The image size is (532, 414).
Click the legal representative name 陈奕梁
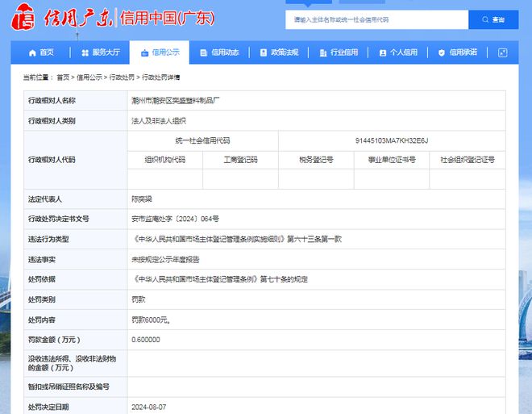click(x=142, y=199)
